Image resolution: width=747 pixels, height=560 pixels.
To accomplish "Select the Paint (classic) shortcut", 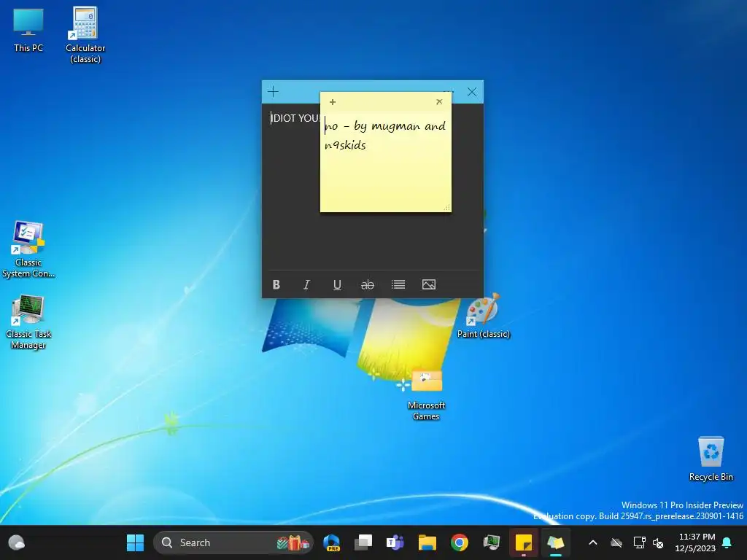I will click(x=483, y=316).
